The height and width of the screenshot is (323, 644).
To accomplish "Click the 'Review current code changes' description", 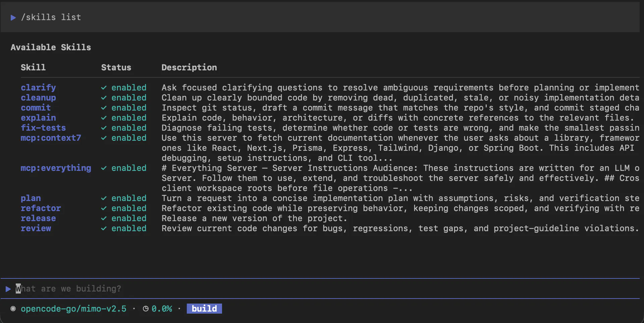I will click(400, 229).
